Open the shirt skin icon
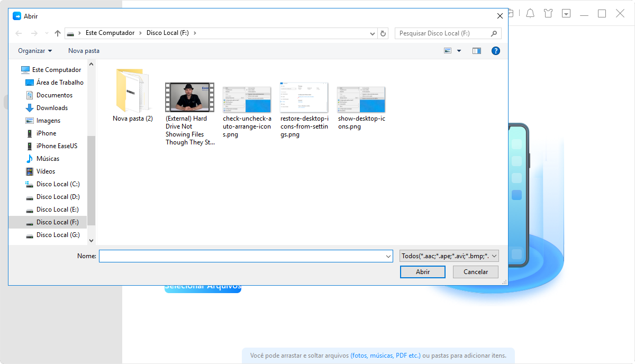 (x=548, y=14)
